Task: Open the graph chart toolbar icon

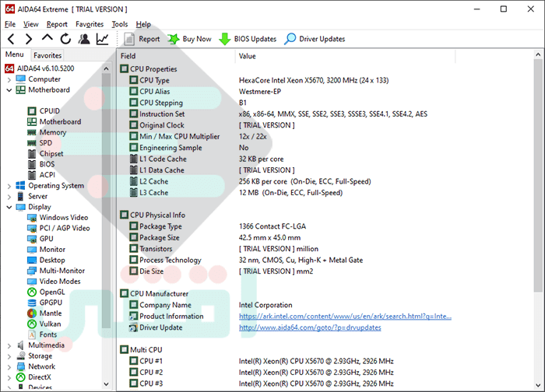Action: coord(103,39)
